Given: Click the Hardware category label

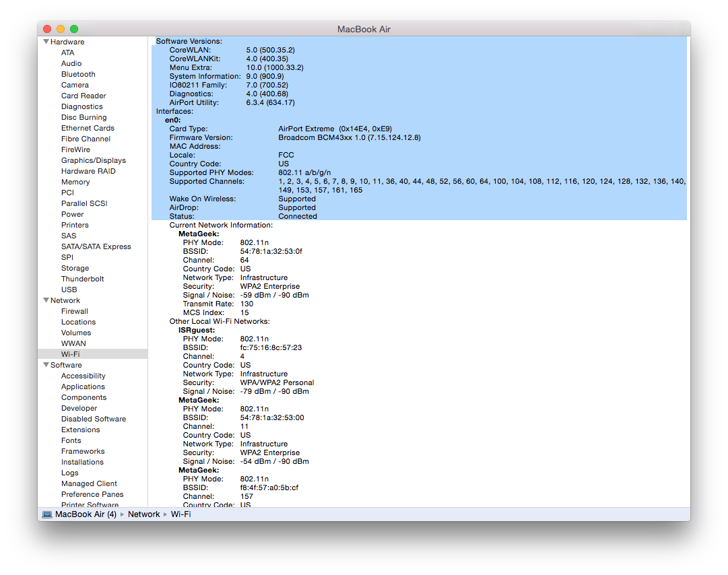Looking at the screenshot, I should point(67,42).
